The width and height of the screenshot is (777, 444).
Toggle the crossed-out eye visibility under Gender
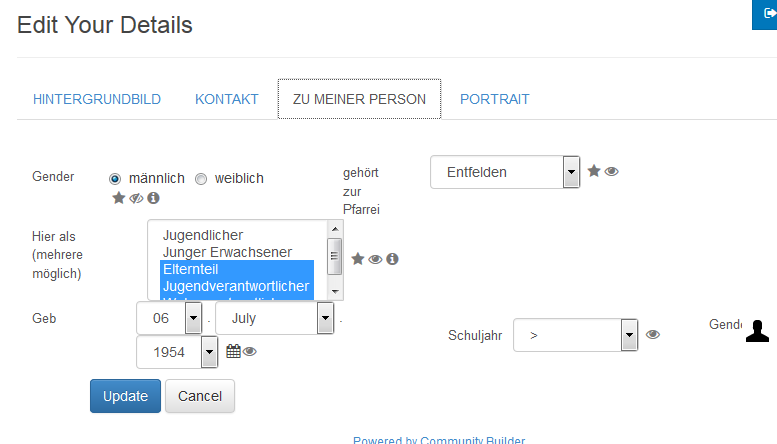coord(136,198)
